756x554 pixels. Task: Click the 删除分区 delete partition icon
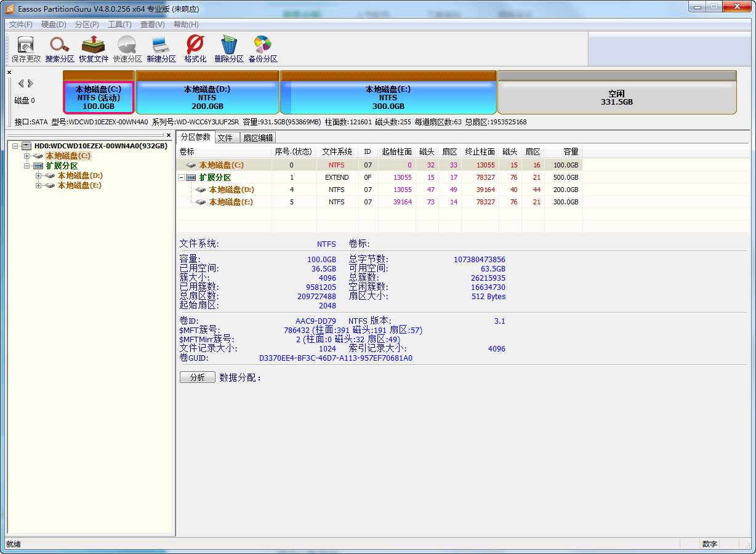pyautogui.click(x=228, y=48)
